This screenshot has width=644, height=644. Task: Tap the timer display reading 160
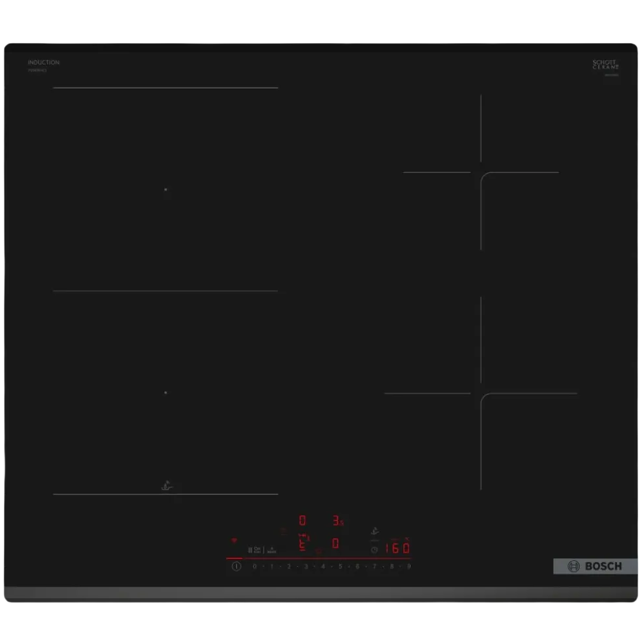(x=397, y=548)
